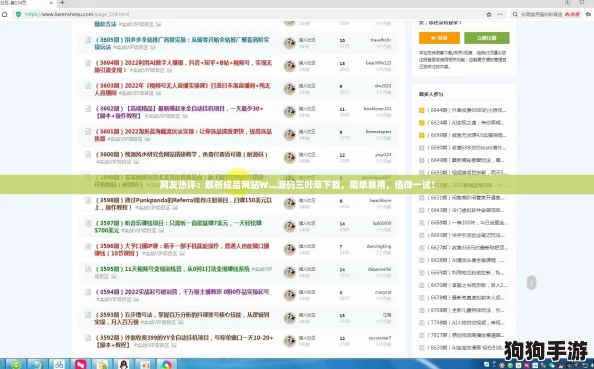Open post 3597期 听音乐赚钱项目
The height and width of the screenshot is (369, 594).
178,226
